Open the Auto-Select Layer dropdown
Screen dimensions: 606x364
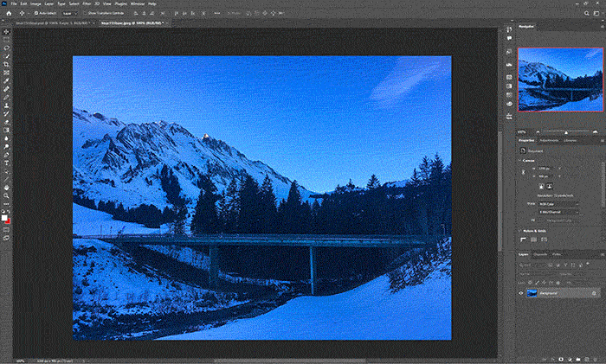69,13
